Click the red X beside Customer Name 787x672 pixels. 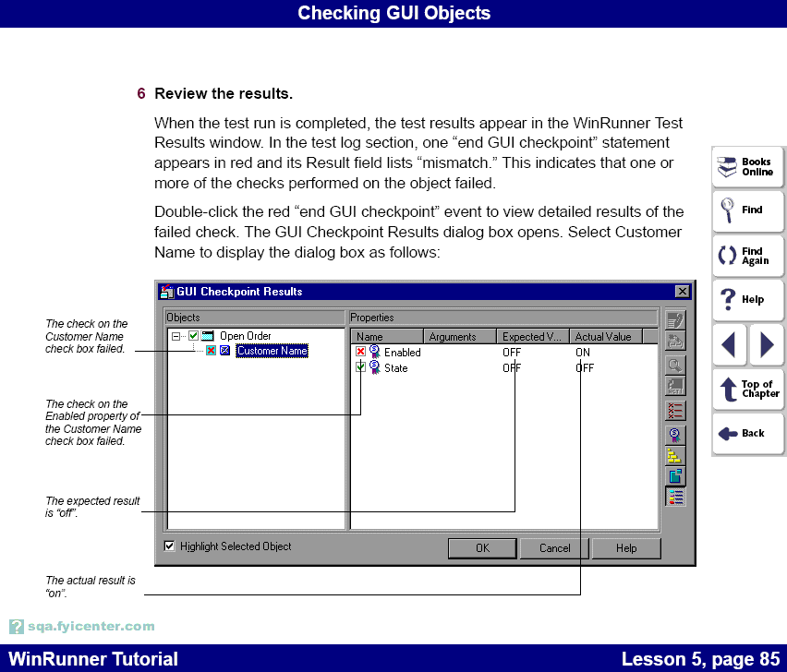pyautogui.click(x=211, y=351)
